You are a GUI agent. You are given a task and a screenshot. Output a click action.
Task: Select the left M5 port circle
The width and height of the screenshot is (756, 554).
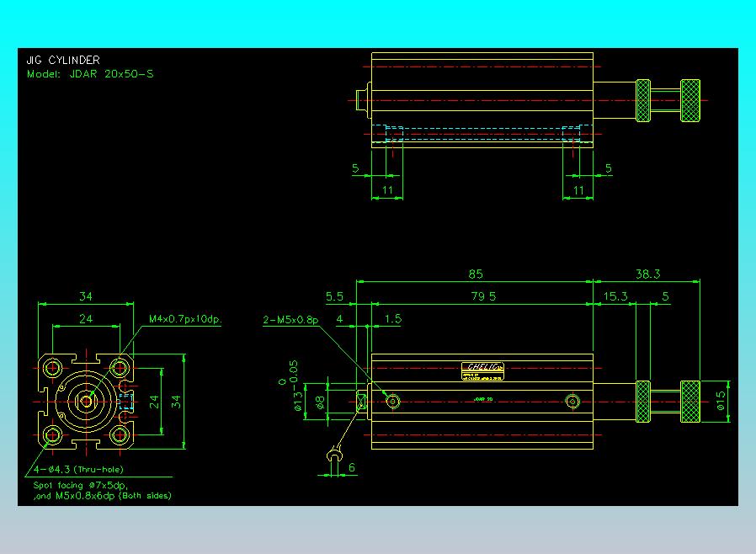(392, 401)
